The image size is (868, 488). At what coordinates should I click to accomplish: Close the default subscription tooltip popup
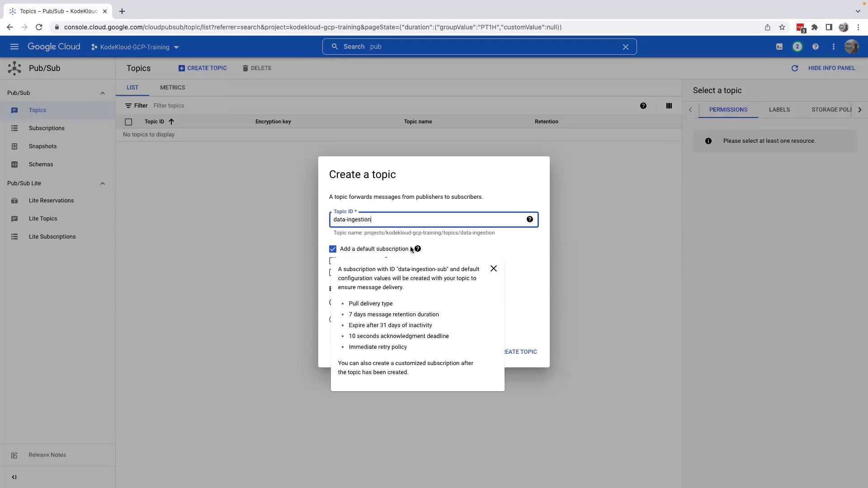[x=493, y=268]
